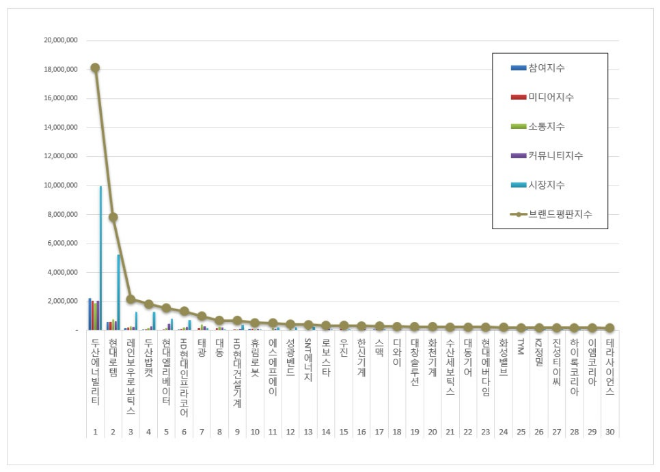Click rank number 30 on the horizontal axis
Image resolution: width=660 pixels, height=472 pixels.
pyautogui.click(x=610, y=431)
